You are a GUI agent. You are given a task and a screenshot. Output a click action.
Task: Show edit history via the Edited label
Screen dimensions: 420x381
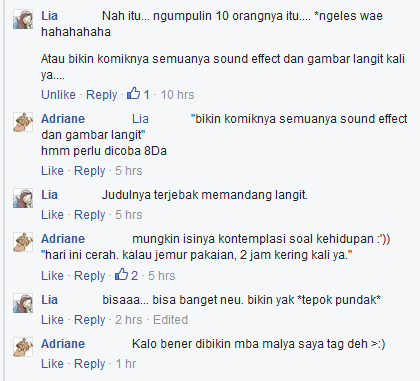pyautogui.click(x=170, y=320)
